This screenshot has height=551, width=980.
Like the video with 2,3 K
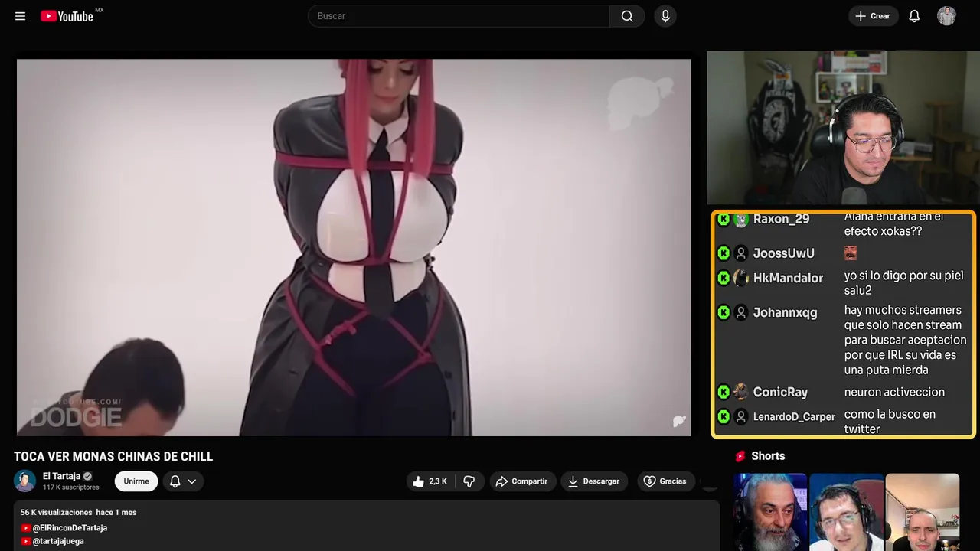pos(430,481)
